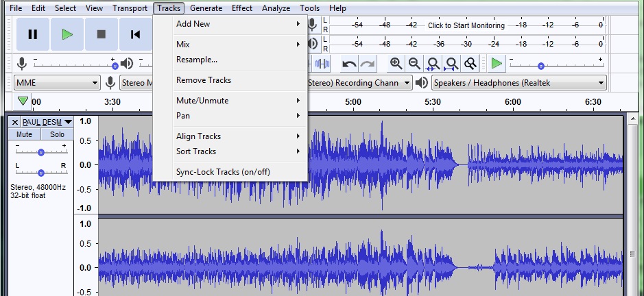Viewport: 644px width, 296px height.
Task: Click the recording volume slider
Action: [74, 65]
